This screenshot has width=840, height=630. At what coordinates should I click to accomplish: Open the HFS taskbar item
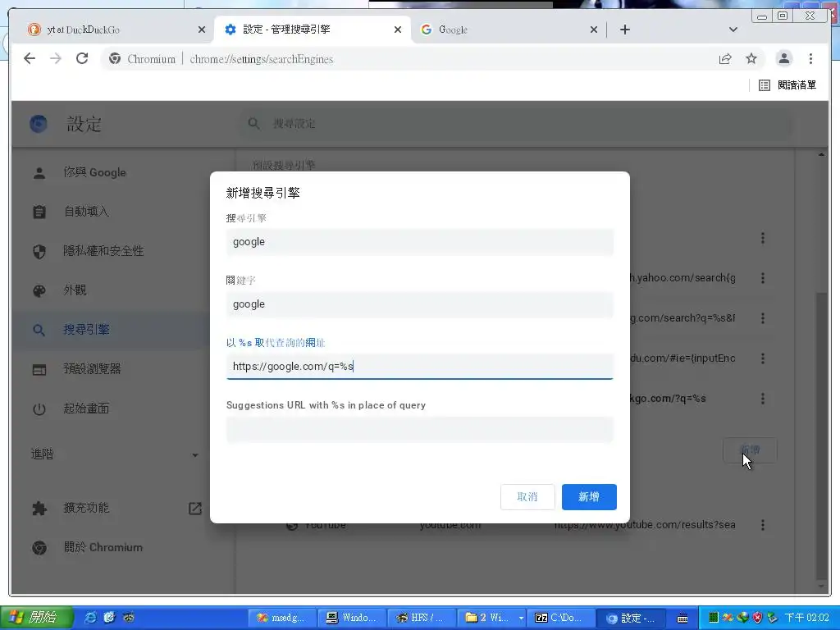point(421,618)
